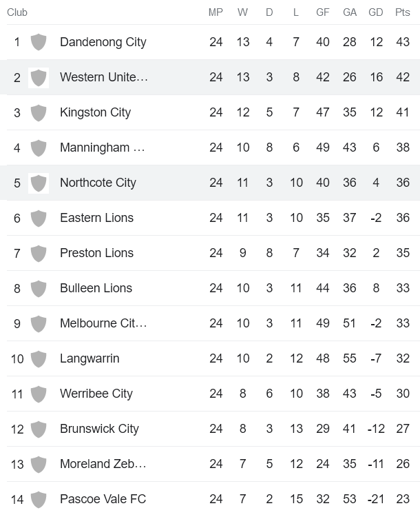Click the Pts column header
The image size is (420, 517).
click(x=403, y=12)
